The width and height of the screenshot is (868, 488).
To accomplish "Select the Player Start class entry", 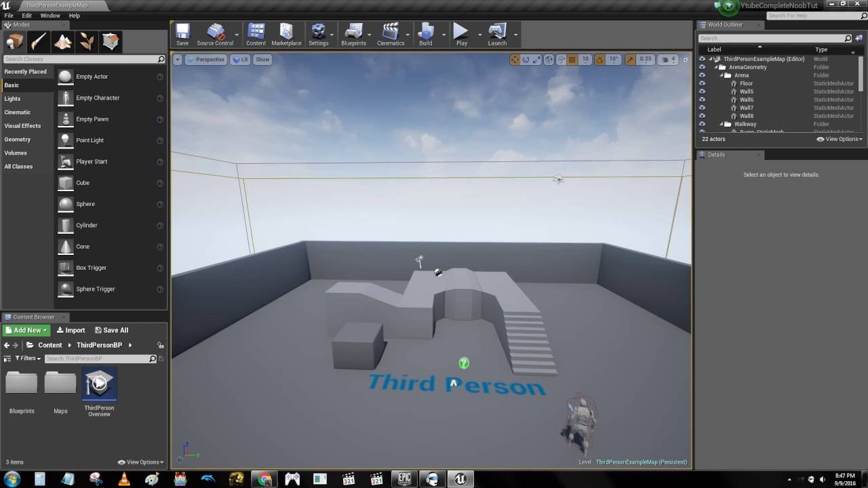I will click(111, 161).
